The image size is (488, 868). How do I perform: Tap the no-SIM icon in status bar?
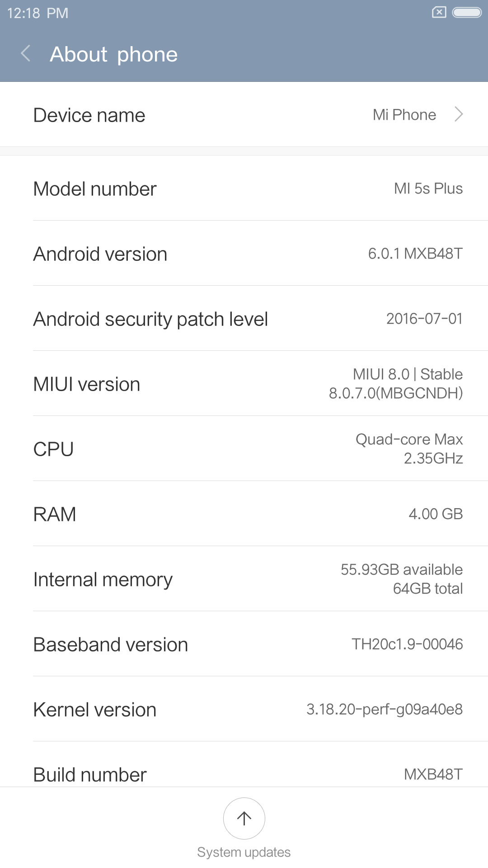439,12
